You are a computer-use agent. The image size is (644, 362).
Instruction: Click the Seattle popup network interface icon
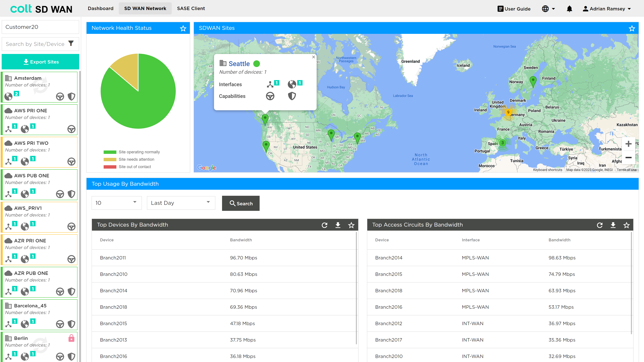click(270, 84)
